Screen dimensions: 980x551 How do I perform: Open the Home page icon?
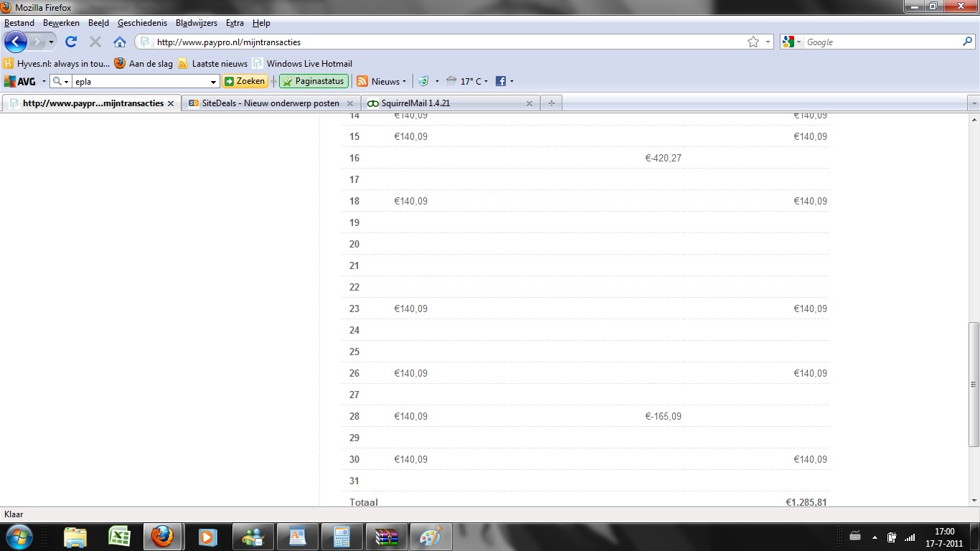coord(120,42)
